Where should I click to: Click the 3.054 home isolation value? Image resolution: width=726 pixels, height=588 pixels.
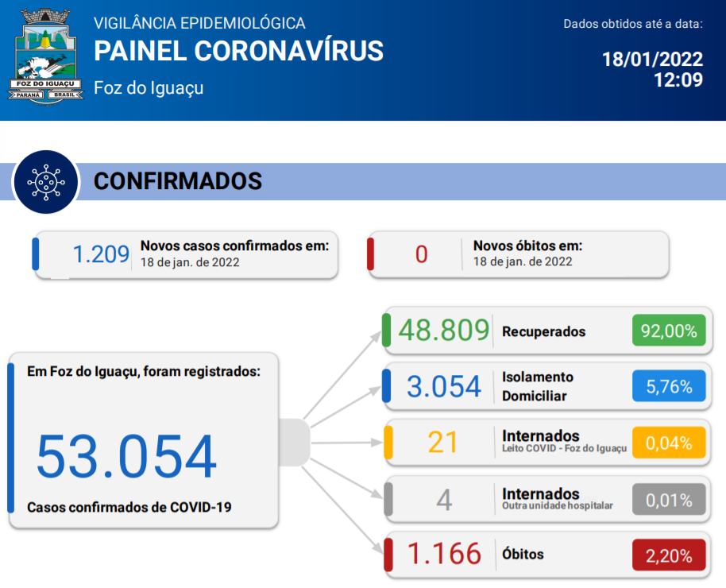(444, 387)
